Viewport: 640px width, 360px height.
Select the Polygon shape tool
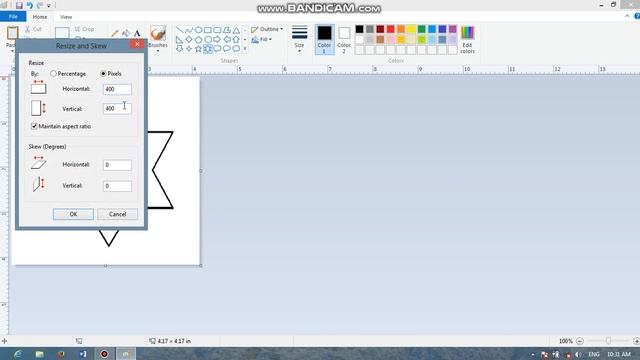click(x=227, y=30)
